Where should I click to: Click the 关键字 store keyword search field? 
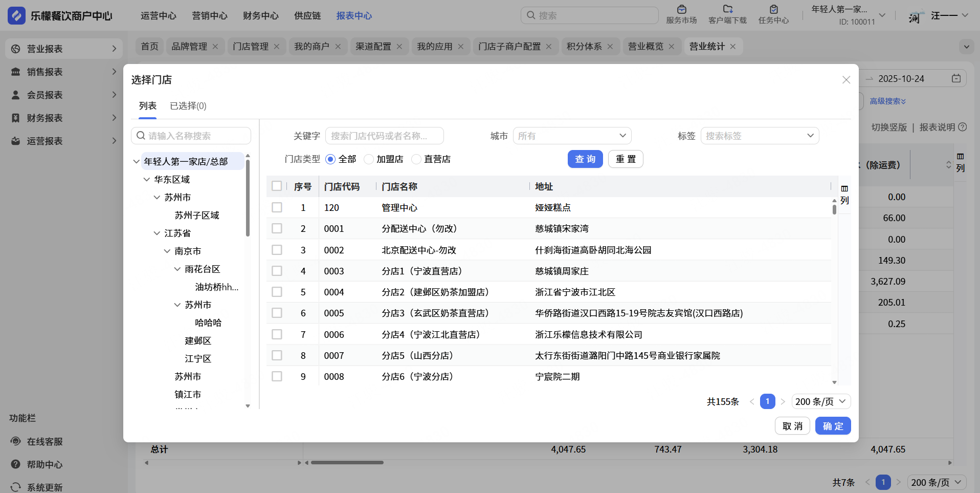click(x=384, y=136)
